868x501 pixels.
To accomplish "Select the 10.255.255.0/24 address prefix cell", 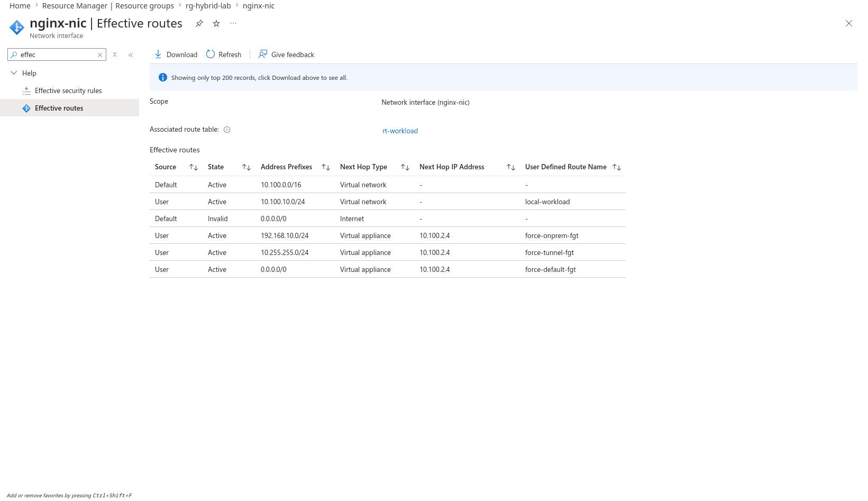I will 285,252.
